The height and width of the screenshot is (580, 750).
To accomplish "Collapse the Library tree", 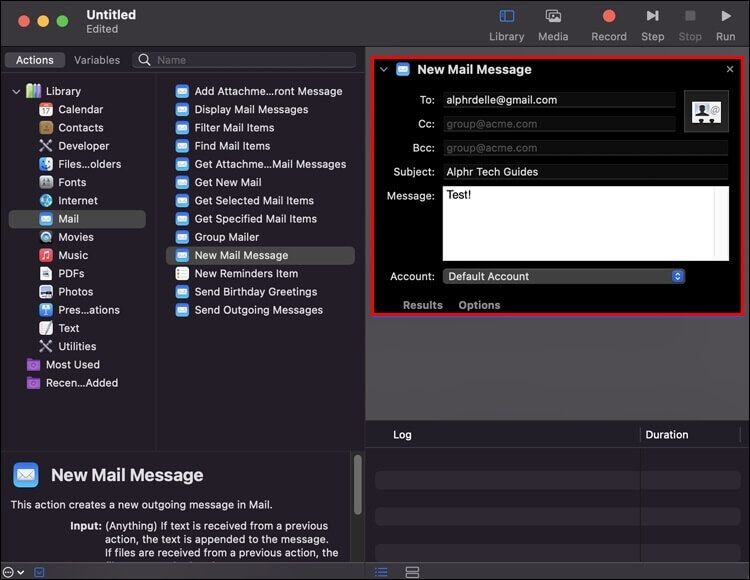I will coord(16,91).
